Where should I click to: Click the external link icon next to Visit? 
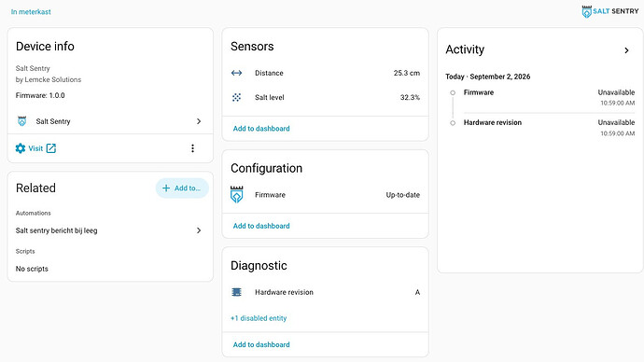coord(51,148)
